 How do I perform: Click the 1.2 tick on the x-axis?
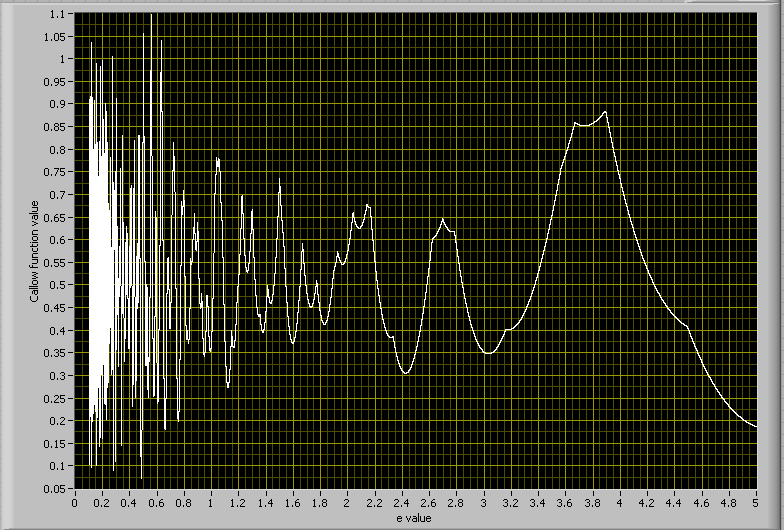point(238,503)
